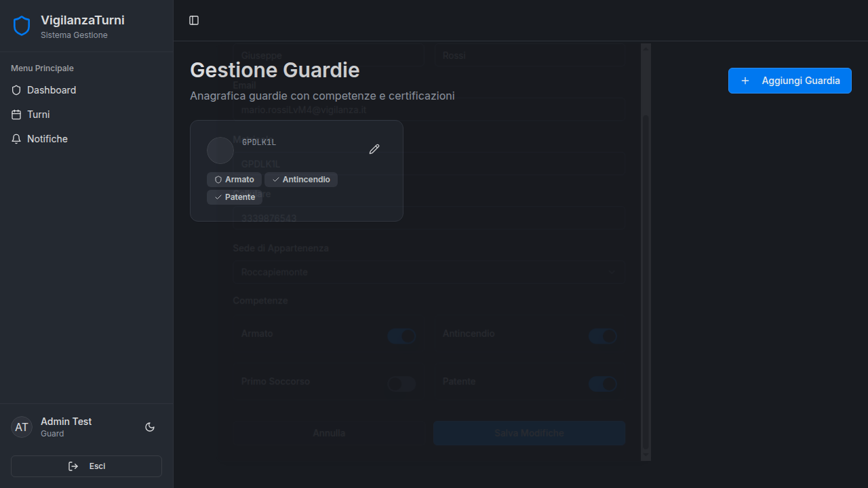Click the pencil edit icon on the guard card
Image resolution: width=868 pixels, height=488 pixels.
click(x=374, y=149)
